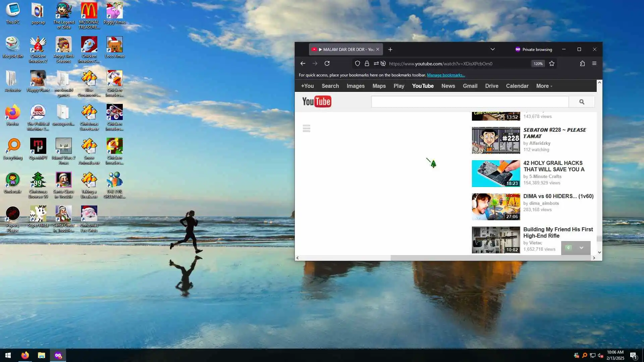Viewport: 644px width, 362px height.
Task: Click the autoplay blocked icon in address bar
Action: click(383, 63)
